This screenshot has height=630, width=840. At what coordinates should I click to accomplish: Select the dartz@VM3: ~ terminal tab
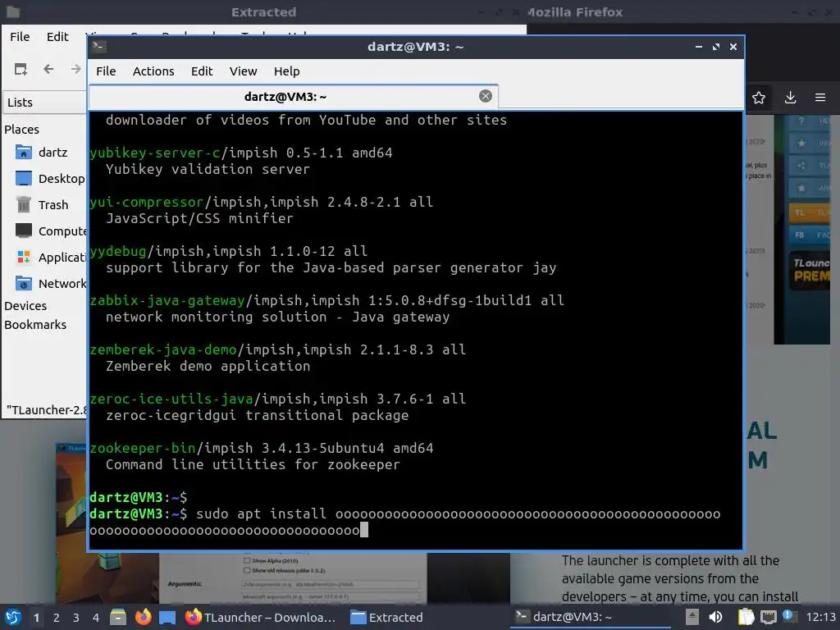293,97
